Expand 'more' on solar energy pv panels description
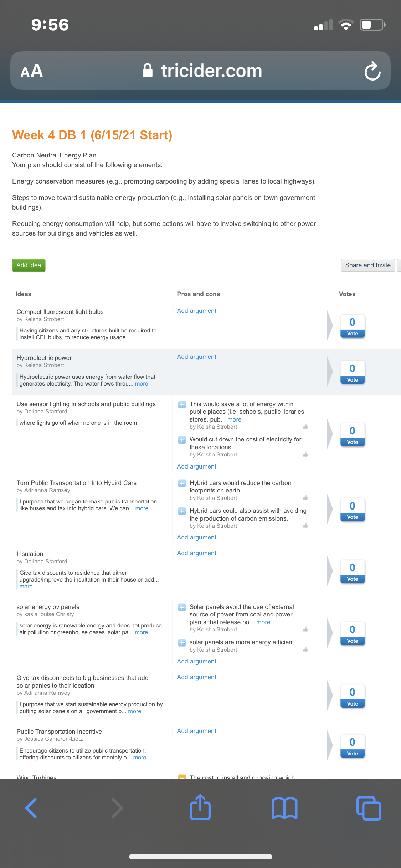 pyautogui.click(x=141, y=632)
